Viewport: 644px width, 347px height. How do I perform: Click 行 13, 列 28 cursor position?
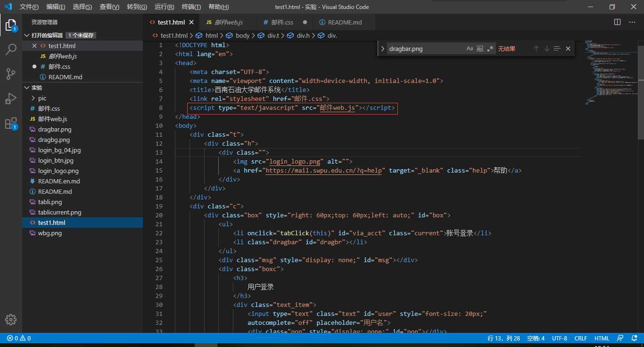[504, 338]
